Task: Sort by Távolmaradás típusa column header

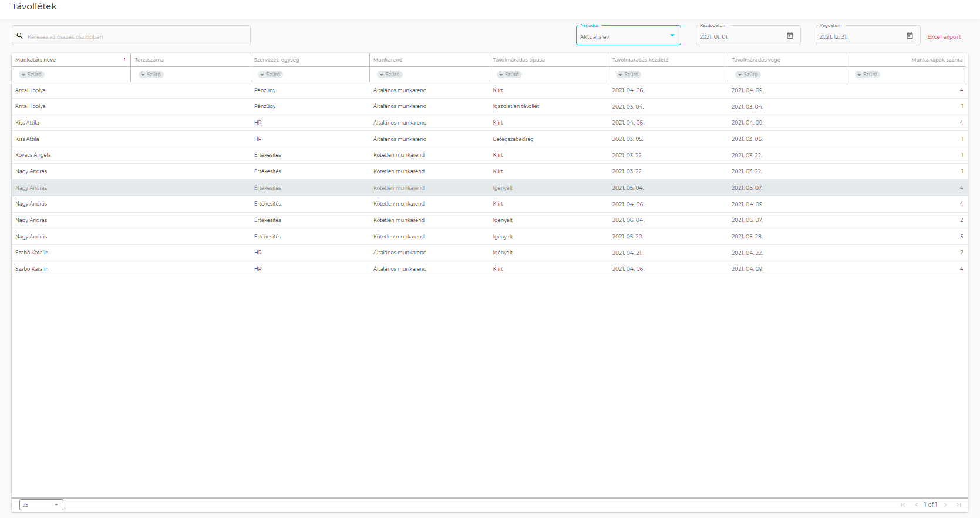Action: click(x=518, y=60)
